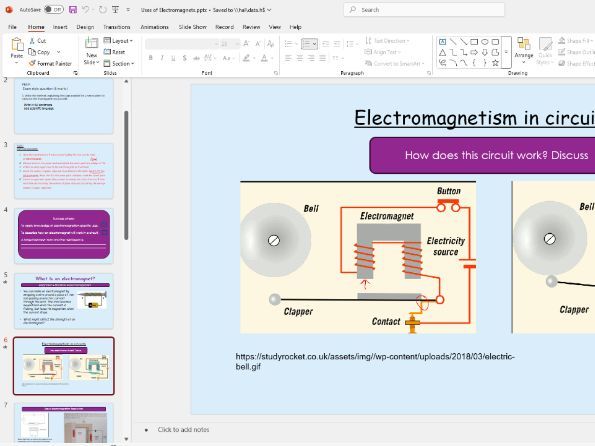Toggle Underline formatting
This screenshot has width=595, height=446.
pos(173,58)
